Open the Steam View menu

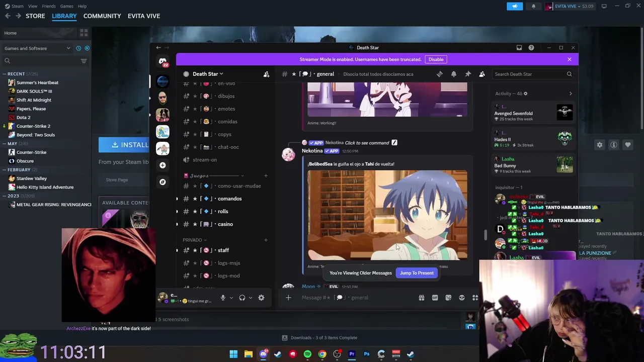[x=33, y=6]
